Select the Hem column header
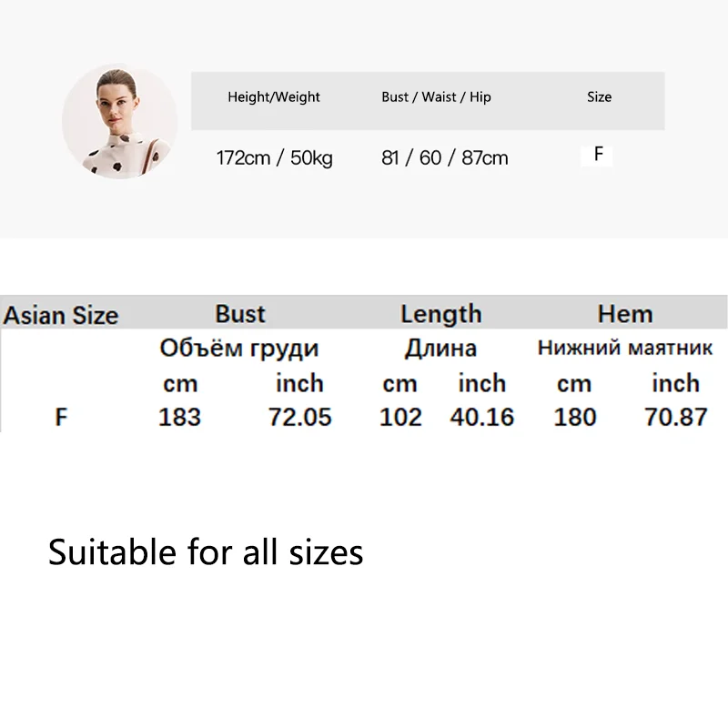728x728 pixels. coord(625,314)
